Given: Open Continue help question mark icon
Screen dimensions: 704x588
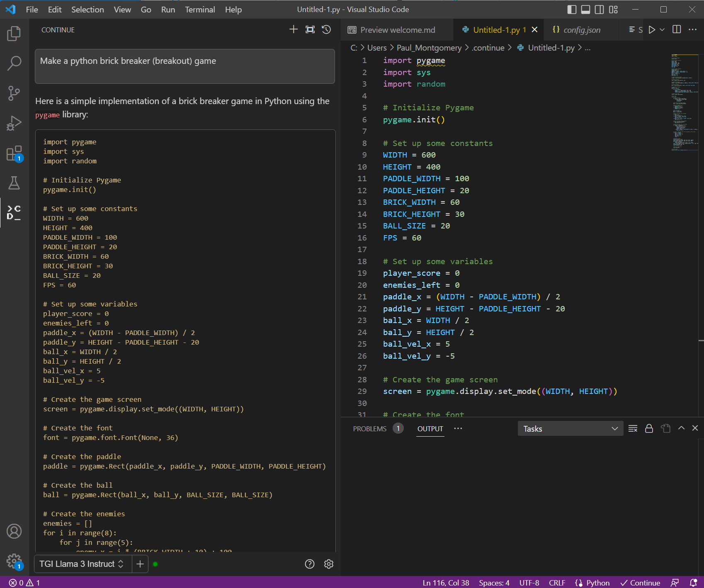Looking at the screenshot, I should point(310,564).
